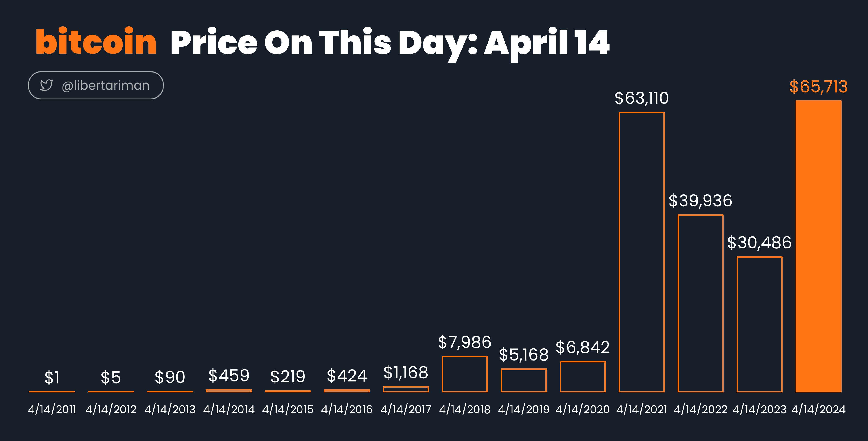The height and width of the screenshot is (441, 868).
Task: Select the 4/14/2018 bar
Action: coord(465,374)
